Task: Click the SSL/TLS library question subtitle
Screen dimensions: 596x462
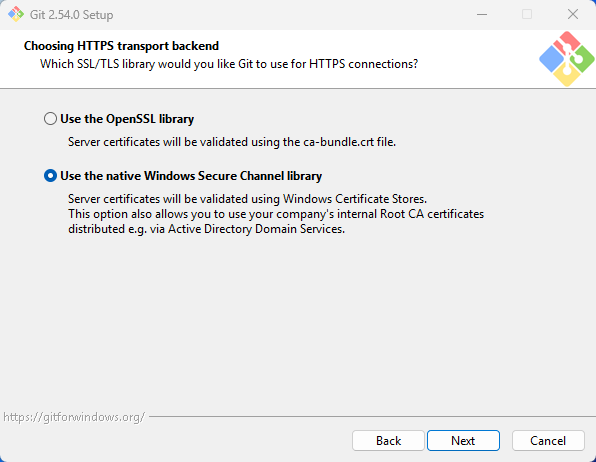Action: tap(229, 64)
